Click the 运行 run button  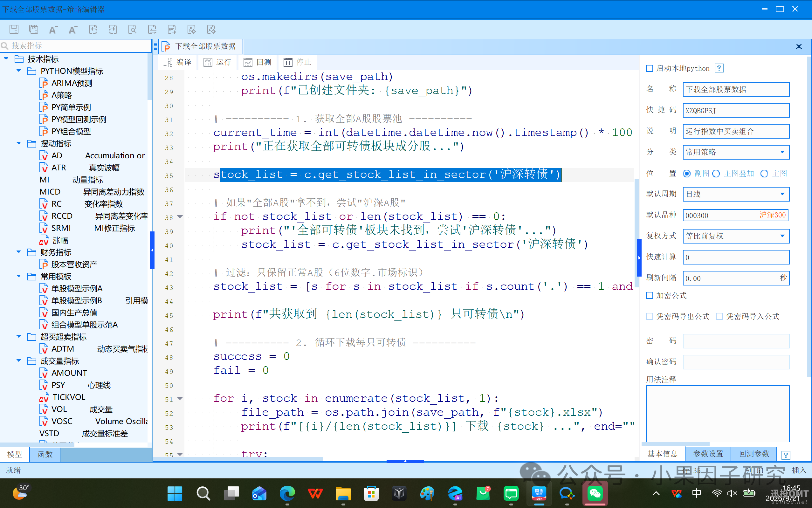[218, 62]
